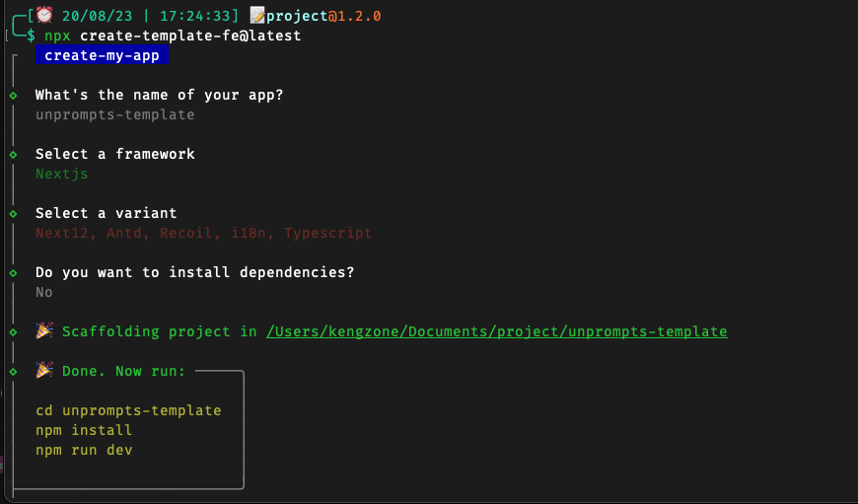Click the party popper beside Scaffolding project
This screenshot has height=504, width=858.
[44, 330]
